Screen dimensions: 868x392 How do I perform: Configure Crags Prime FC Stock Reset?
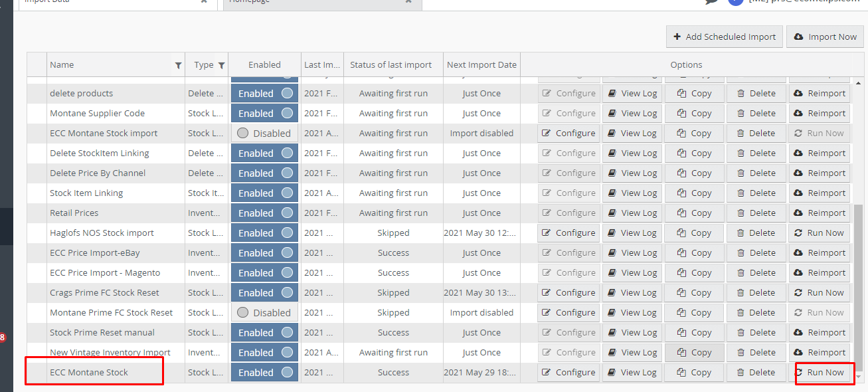[x=568, y=293]
